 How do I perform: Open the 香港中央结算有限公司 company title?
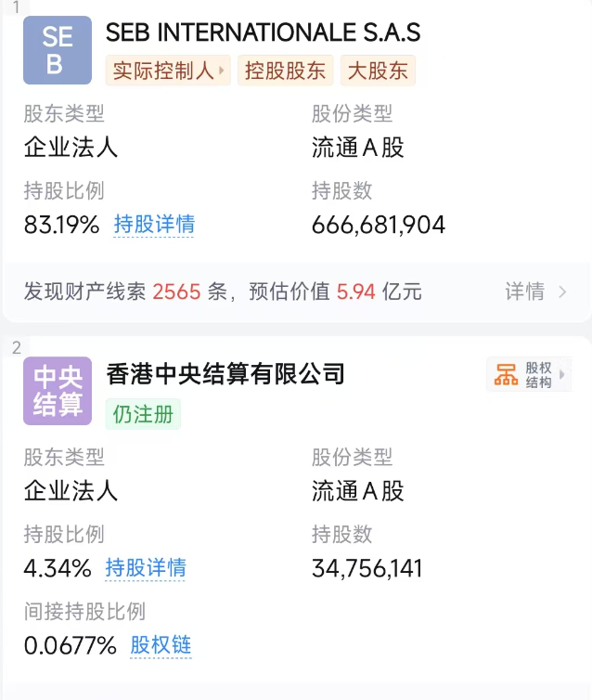[225, 373]
